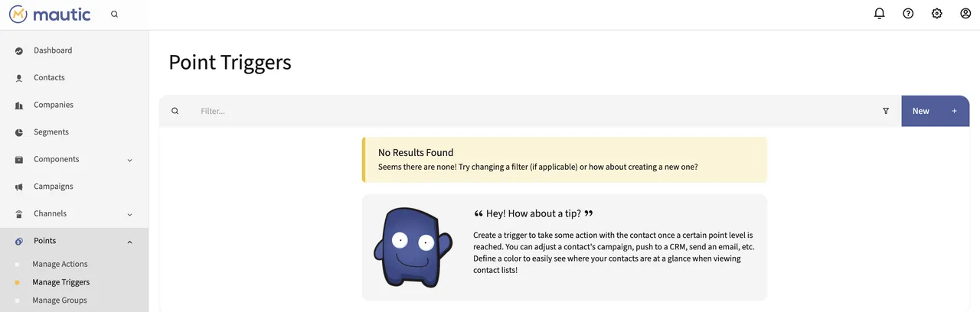Open the notifications bell icon
This screenshot has width=980, height=312.
coord(879,14)
